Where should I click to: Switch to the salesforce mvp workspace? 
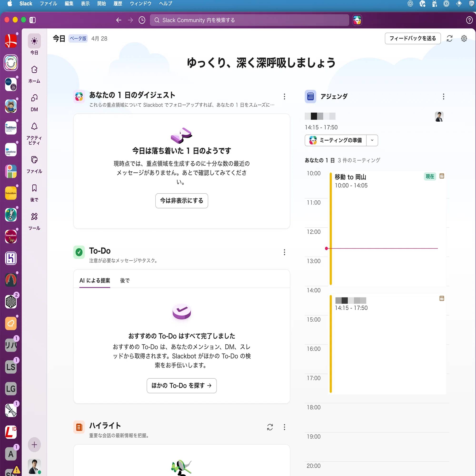tap(11, 149)
